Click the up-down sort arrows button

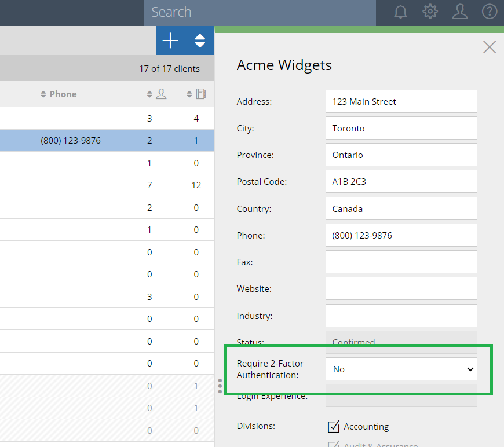click(x=200, y=41)
